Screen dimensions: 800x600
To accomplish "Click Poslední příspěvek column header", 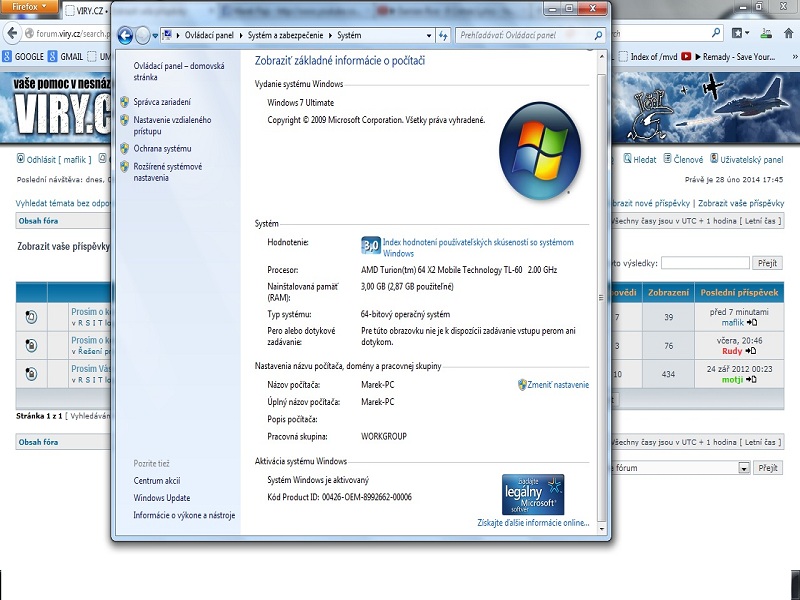I will 739,292.
